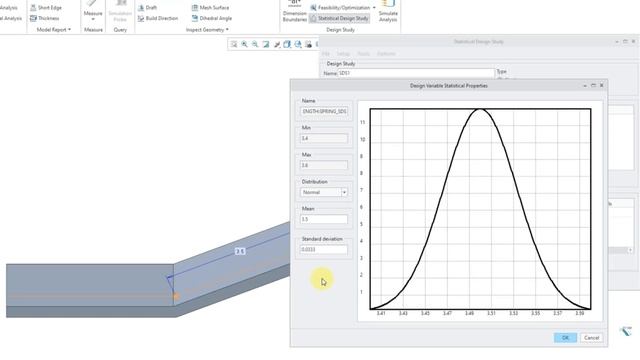Click the Distribution dropdown arrow button
The width and height of the screenshot is (640, 360).
click(344, 192)
